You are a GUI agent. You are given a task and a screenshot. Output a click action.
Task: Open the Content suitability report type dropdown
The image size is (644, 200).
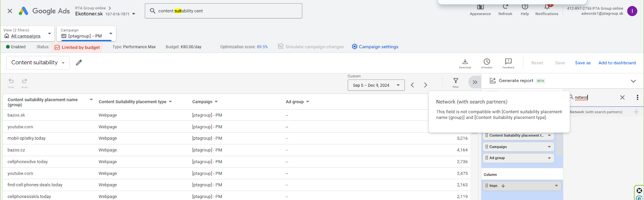point(38,63)
